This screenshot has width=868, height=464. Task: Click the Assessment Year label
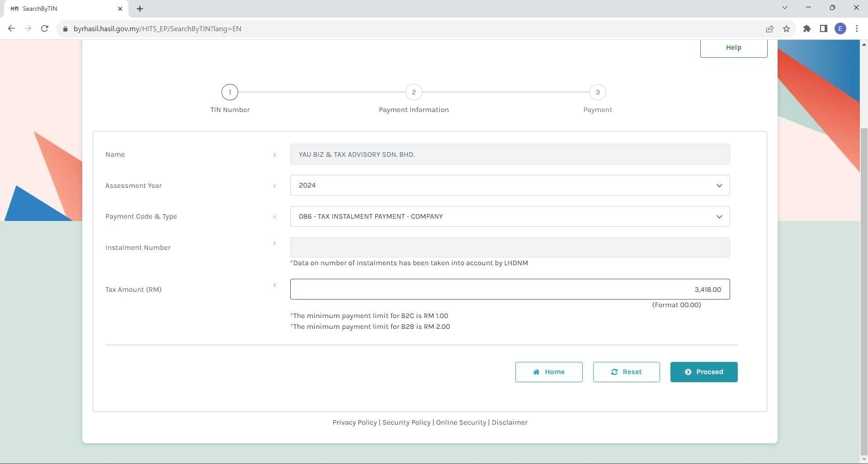pos(133,186)
